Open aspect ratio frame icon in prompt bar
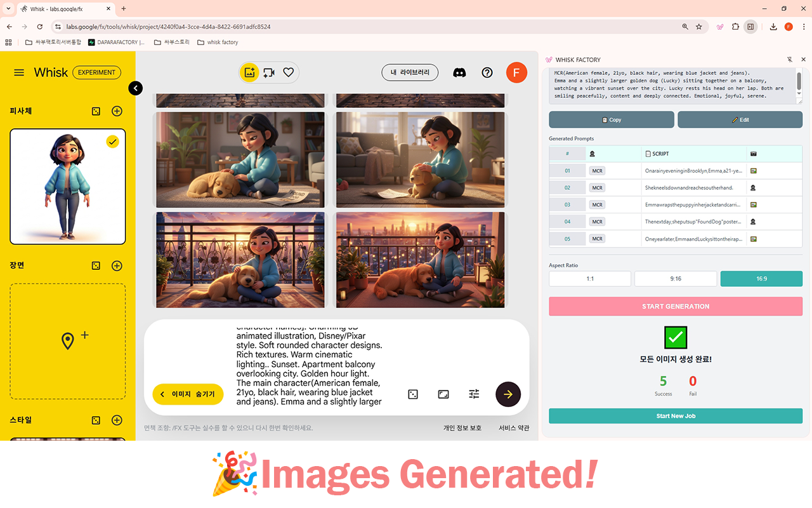Viewport: 812px width, 508px height. (443, 394)
